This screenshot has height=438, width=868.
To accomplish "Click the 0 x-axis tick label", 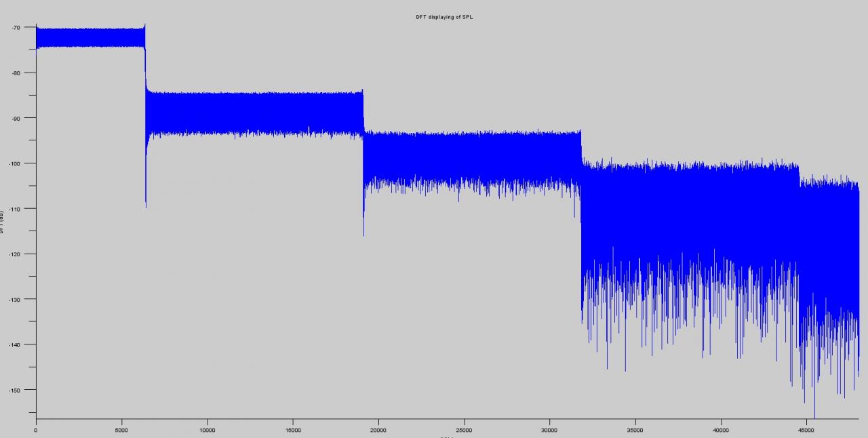I will [36, 430].
